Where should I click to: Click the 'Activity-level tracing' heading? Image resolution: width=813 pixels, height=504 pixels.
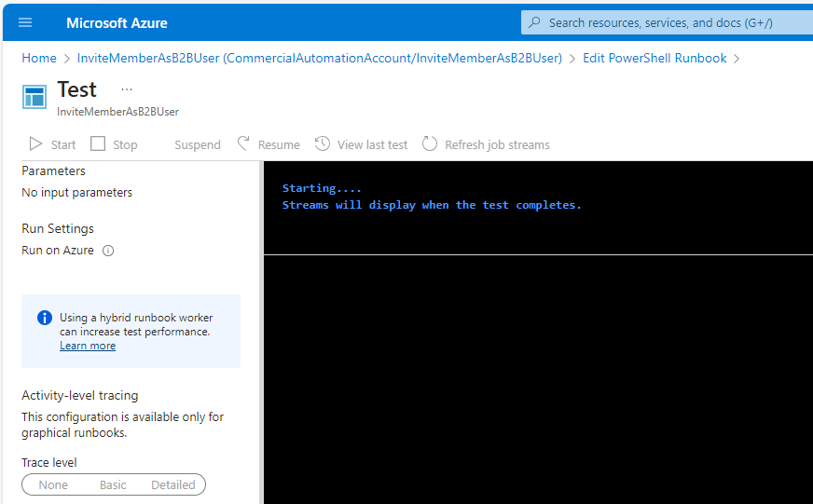tap(80, 395)
